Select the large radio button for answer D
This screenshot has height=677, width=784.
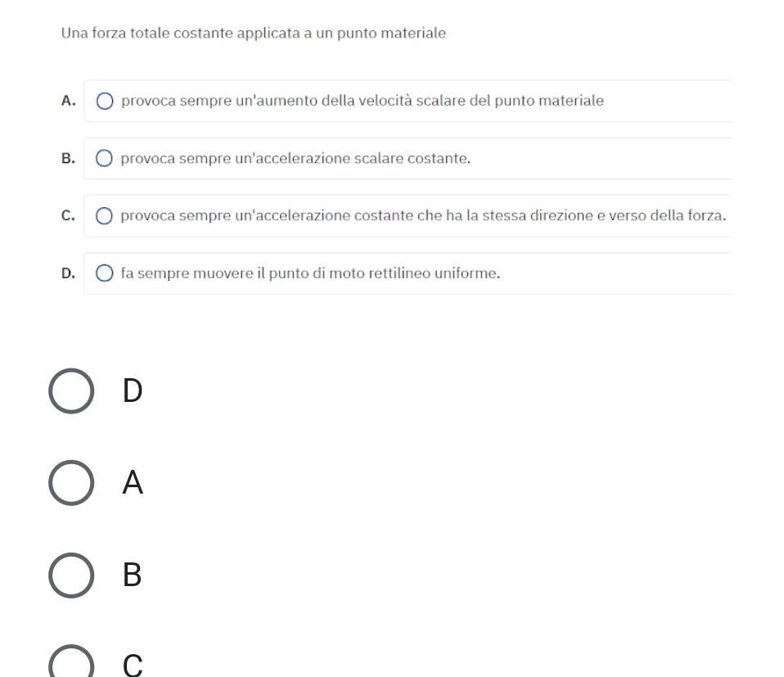(x=71, y=391)
